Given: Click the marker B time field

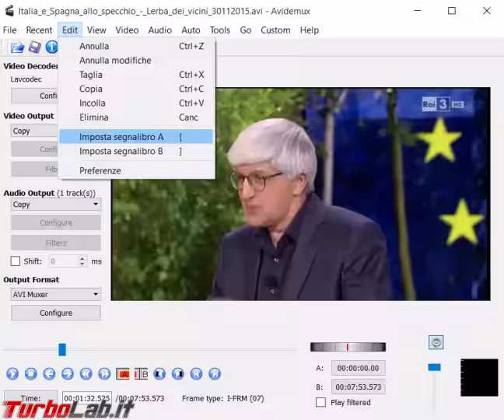Looking at the screenshot, I should pos(358,387).
